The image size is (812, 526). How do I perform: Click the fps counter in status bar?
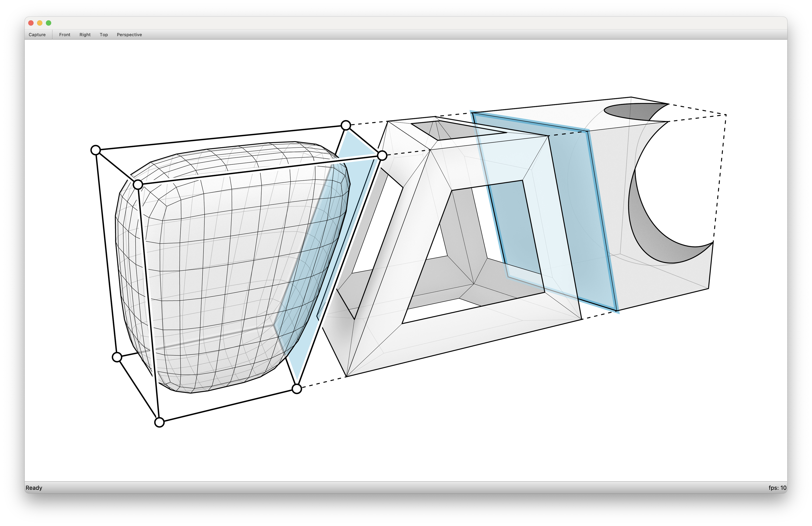point(777,487)
